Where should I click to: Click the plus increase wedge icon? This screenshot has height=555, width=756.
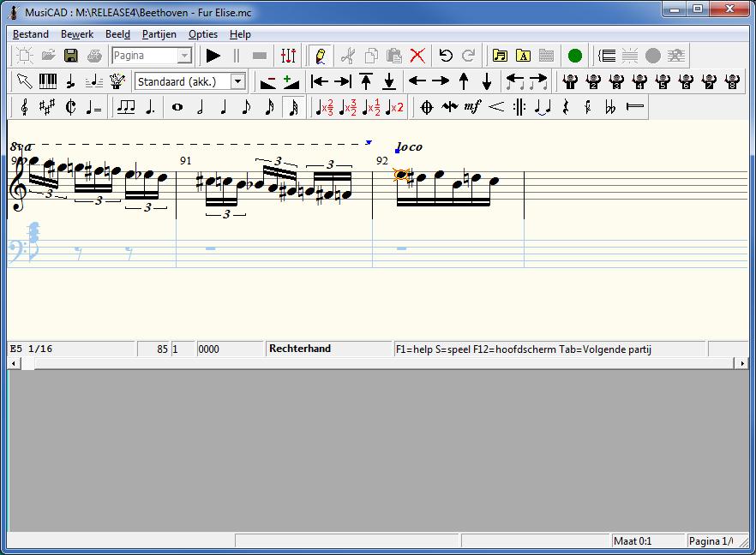[291, 81]
